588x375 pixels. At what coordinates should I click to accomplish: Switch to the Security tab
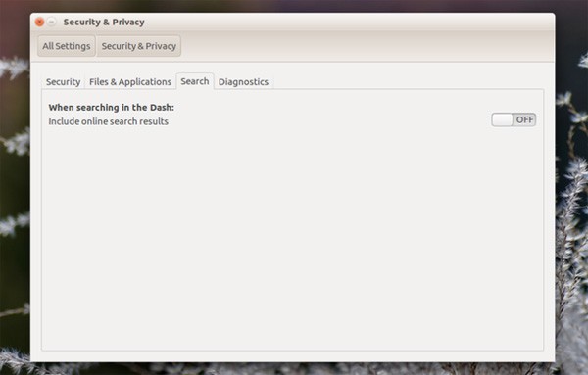click(x=63, y=81)
